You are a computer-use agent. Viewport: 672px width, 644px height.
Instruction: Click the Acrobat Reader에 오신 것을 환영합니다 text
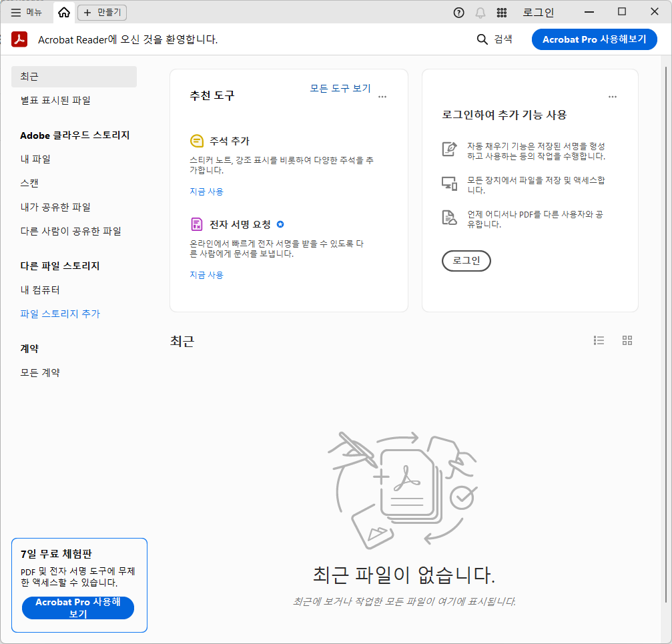(127, 39)
